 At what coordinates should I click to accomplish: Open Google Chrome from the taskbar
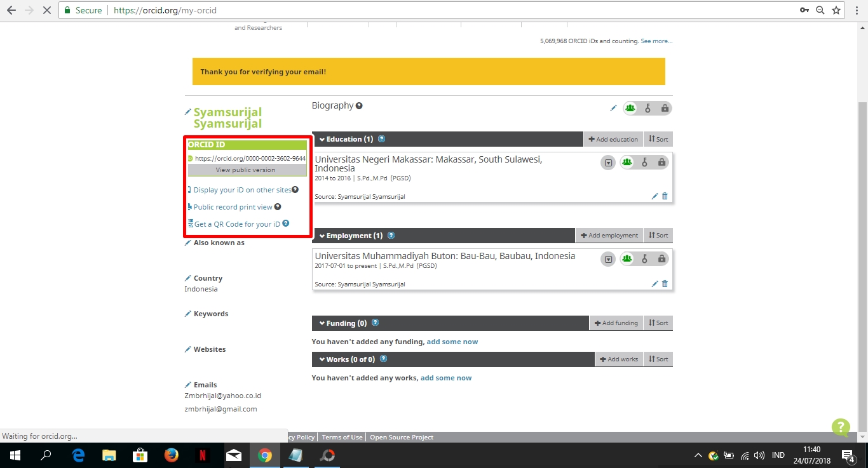click(x=265, y=455)
